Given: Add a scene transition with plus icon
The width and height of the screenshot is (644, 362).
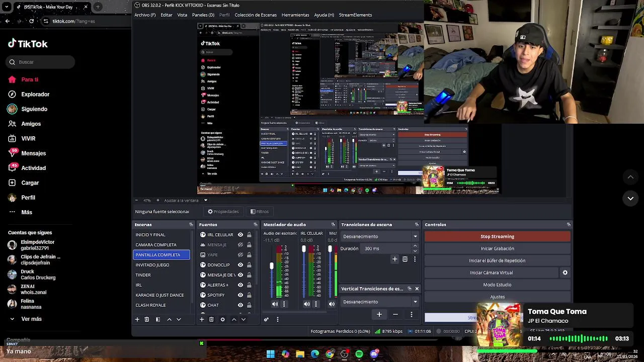Looking at the screenshot, I should click(394, 259).
